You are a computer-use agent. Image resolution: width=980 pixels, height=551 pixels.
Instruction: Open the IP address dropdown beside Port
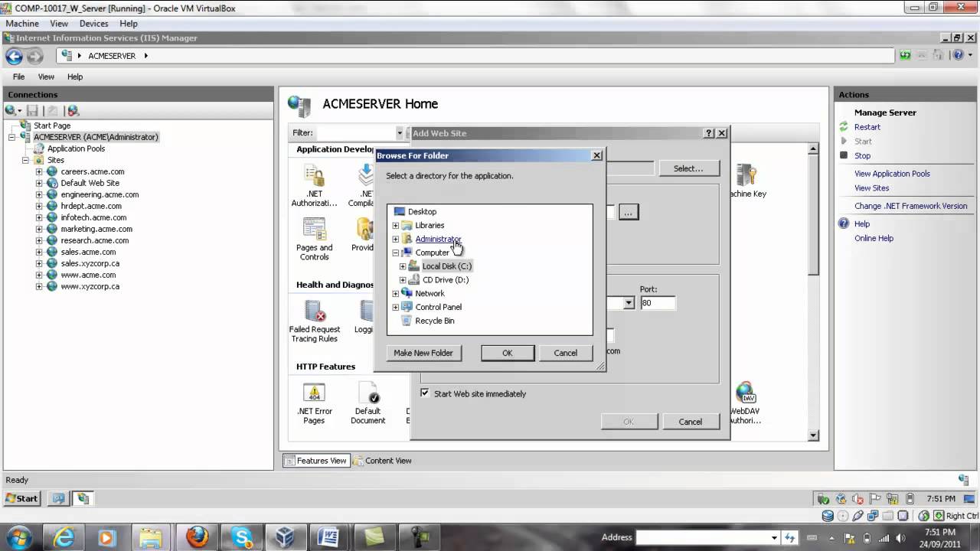coord(629,303)
